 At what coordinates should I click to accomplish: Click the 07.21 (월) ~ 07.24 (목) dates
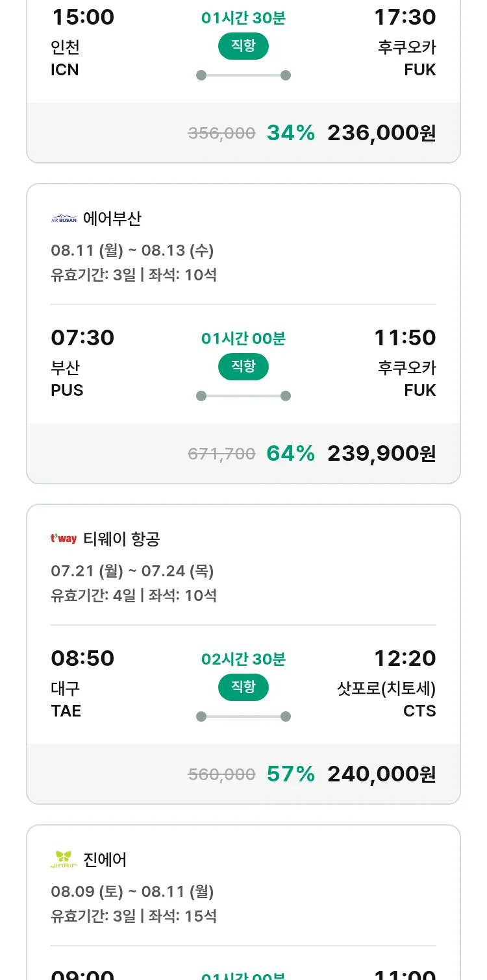[x=132, y=571]
